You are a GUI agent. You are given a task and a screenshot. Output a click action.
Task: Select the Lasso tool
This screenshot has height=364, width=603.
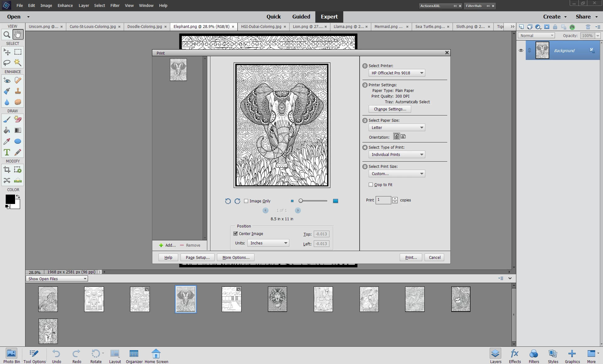7,63
